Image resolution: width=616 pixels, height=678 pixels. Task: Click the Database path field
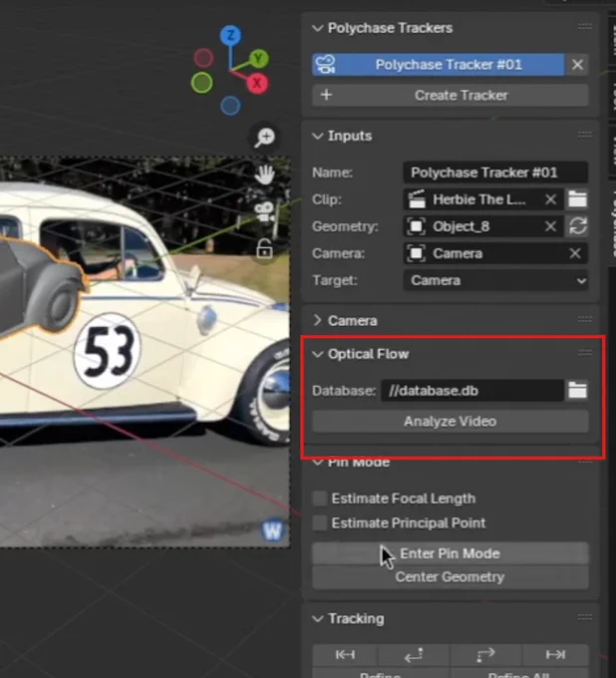[472, 391]
